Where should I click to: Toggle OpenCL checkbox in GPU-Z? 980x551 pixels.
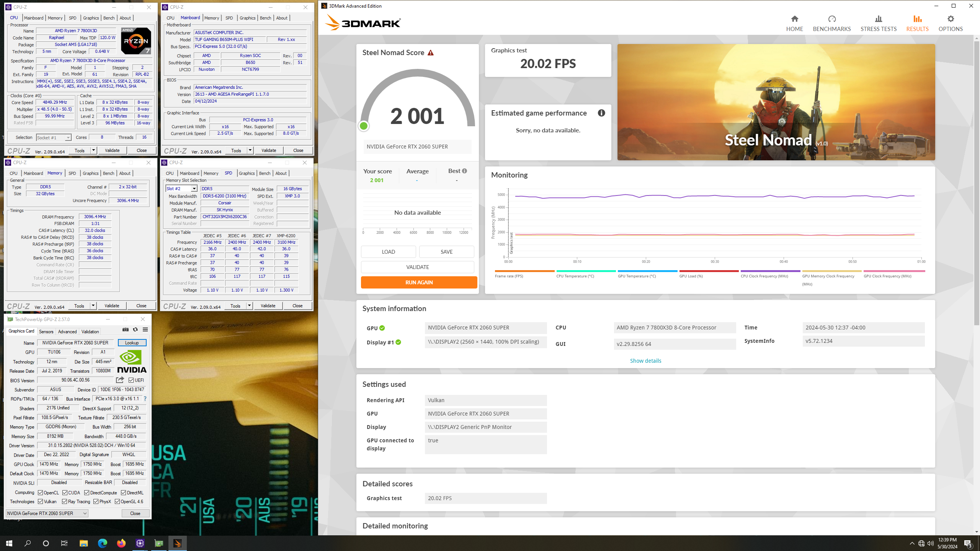(x=40, y=492)
